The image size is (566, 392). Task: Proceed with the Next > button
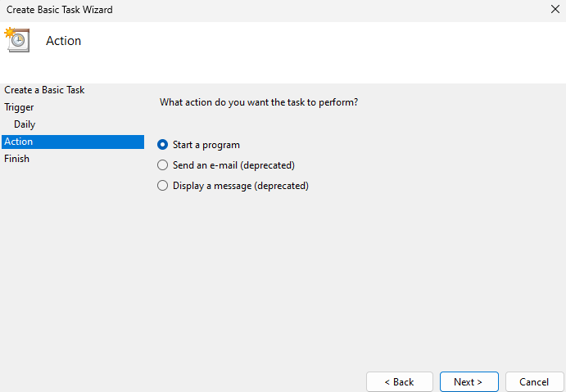coord(469,382)
